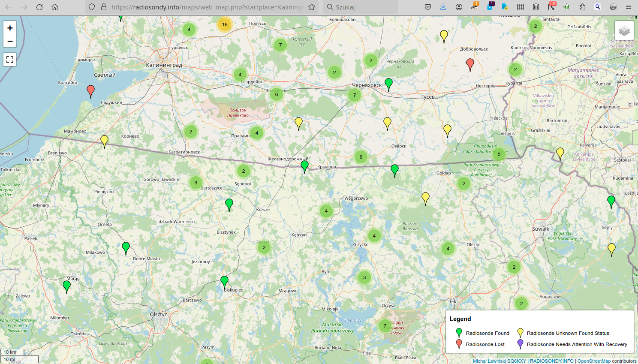
Task: Click the address bar URL
Action: click(x=207, y=7)
